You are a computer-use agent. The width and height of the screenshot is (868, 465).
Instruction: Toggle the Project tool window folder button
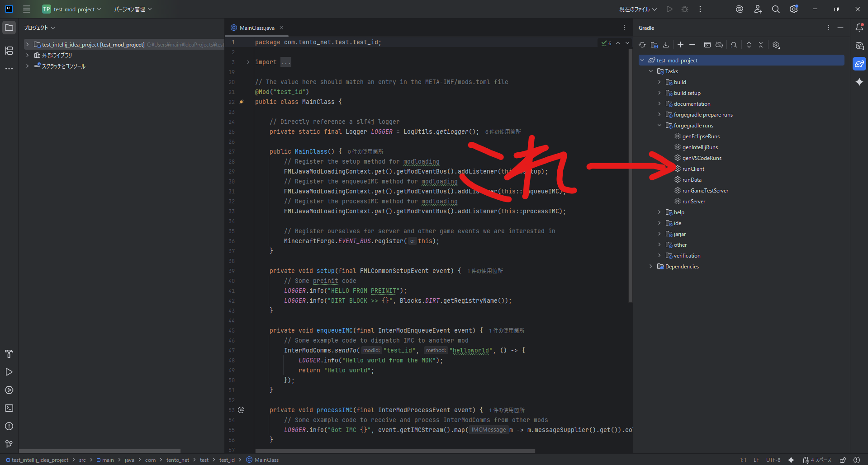(9, 28)
